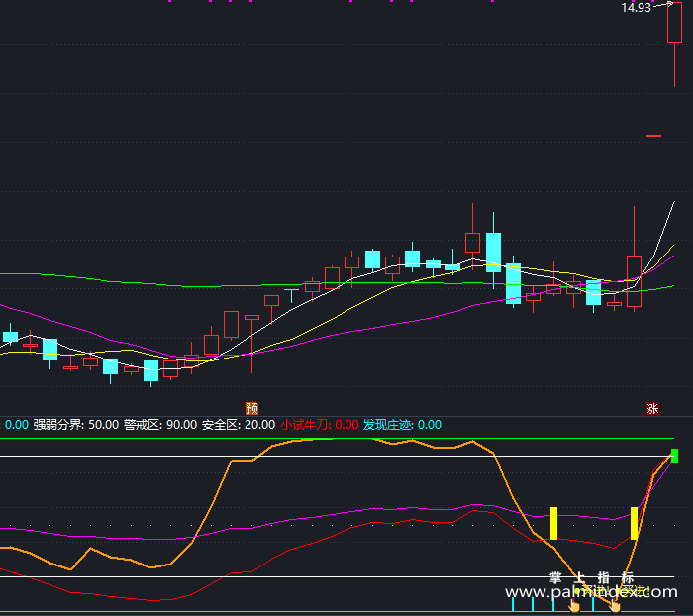The height and width of the screenshot is (616, 693).
Task: Select the 14.93 price high label
Action: (636, 8)
